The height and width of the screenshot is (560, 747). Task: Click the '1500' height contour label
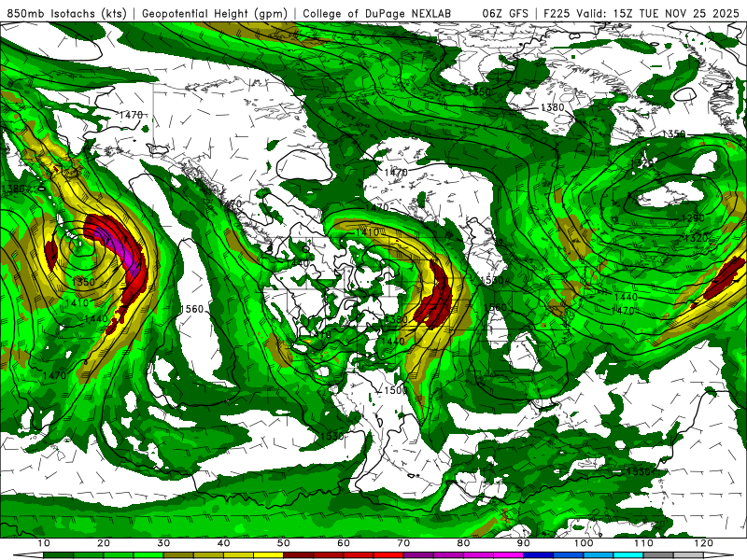[x=395, y=390]
